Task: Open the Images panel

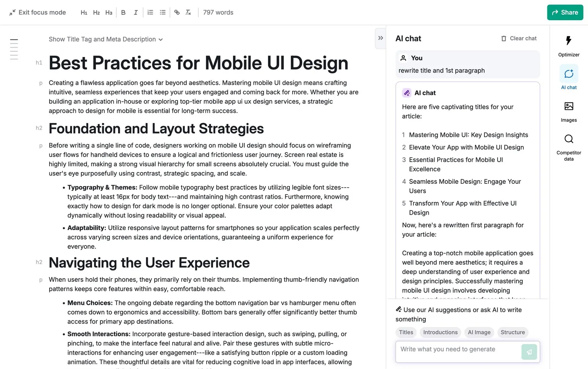Action: (569, 112)
